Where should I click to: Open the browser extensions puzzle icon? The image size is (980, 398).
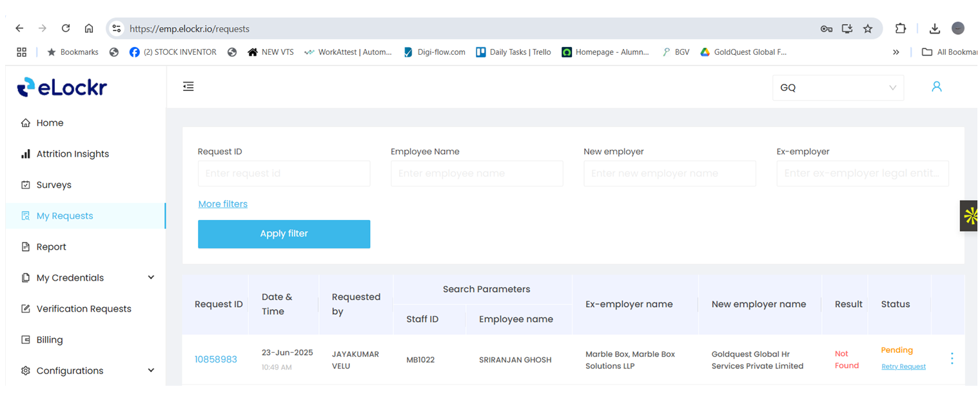coord(901,28)
